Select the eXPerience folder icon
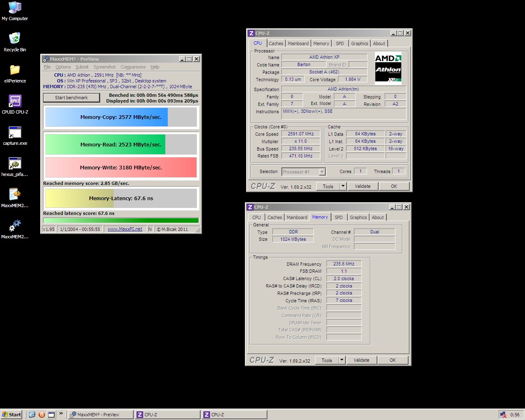Viewport: 525px width, 420px height. tap(15, 73)
